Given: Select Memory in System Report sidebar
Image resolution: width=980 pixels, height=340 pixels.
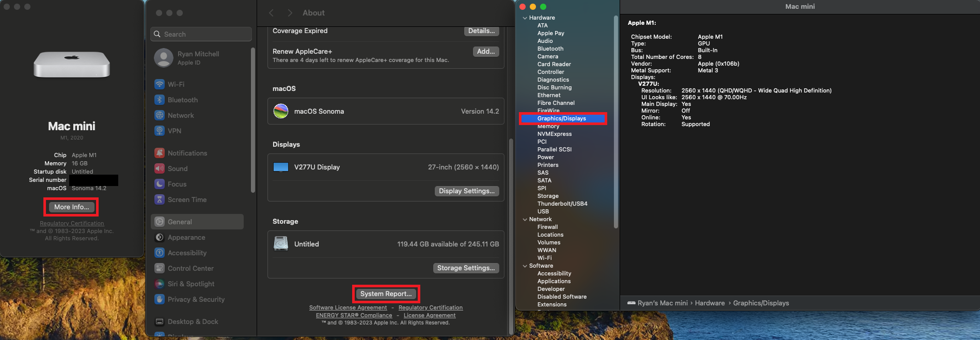Looking at the screenshot, I should (548, 126).
